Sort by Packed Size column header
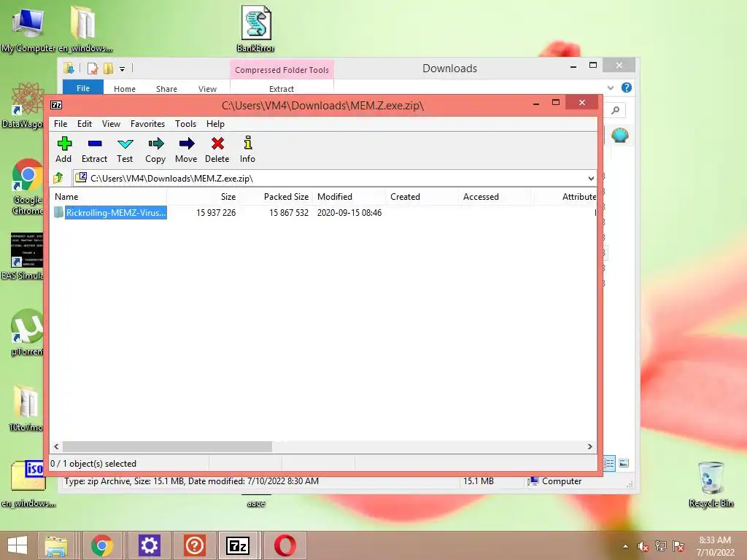The height and width of the screenshot is (560, 747). click(276, 197)
